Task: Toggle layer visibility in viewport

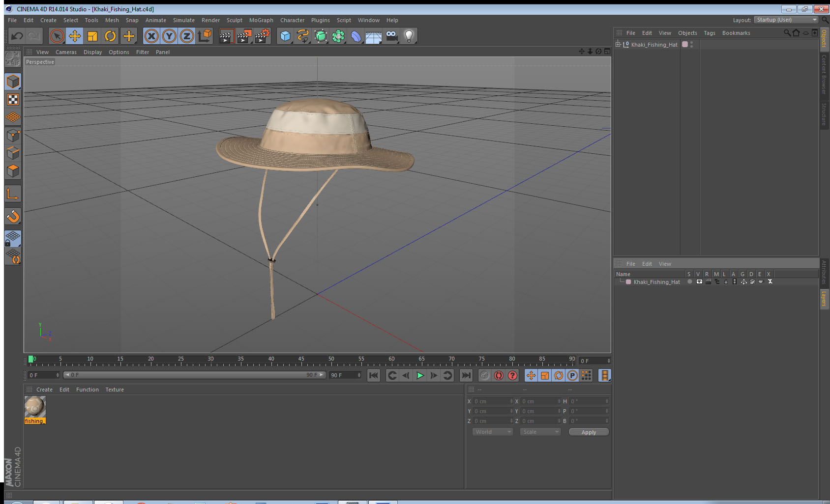Action: 699,281
